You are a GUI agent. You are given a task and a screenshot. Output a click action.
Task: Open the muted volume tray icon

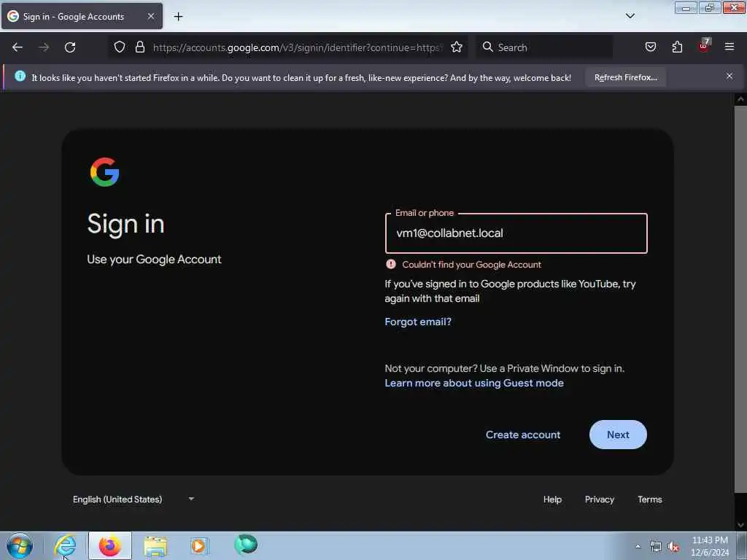click(673, 547)
